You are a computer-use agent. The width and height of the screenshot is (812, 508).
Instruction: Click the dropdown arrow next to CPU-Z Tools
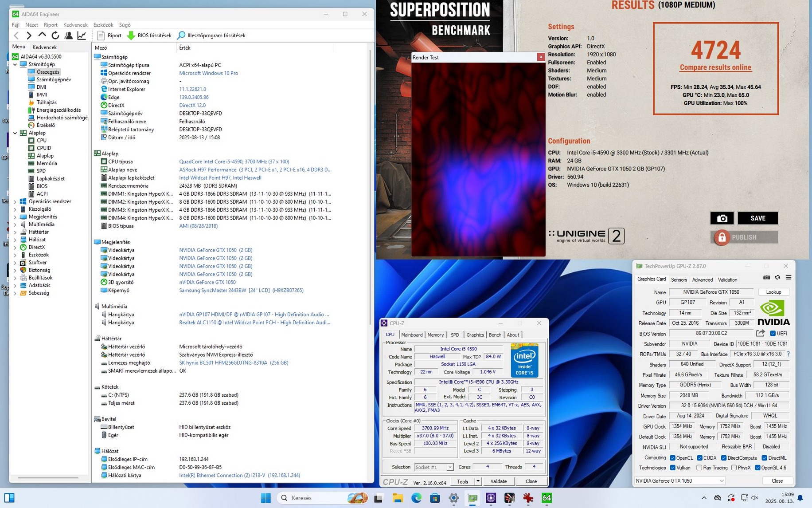click(x=478, y=481)
